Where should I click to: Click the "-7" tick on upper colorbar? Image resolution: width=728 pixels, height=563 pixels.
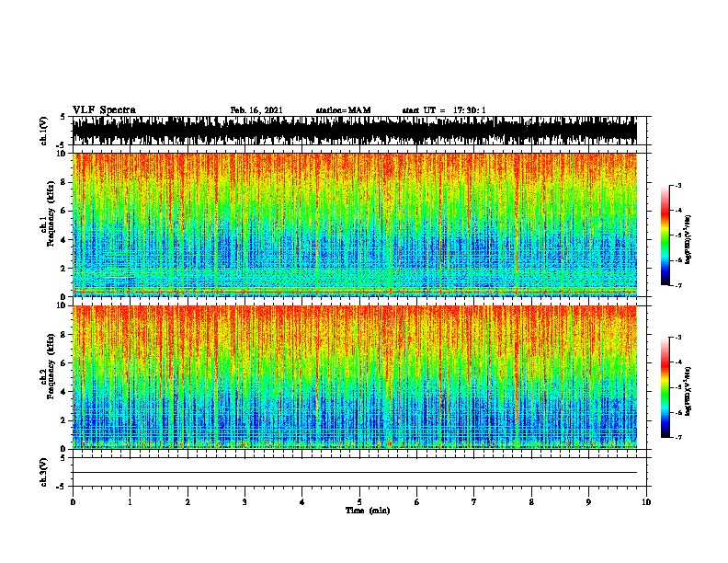678,285
